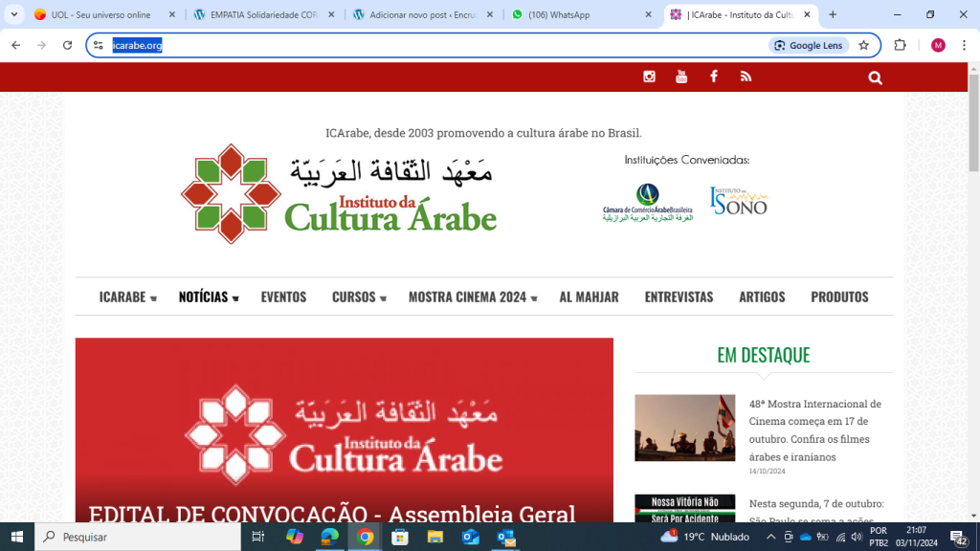Expand the NOTÍCIAS dropdown menu

coord(208,298)
